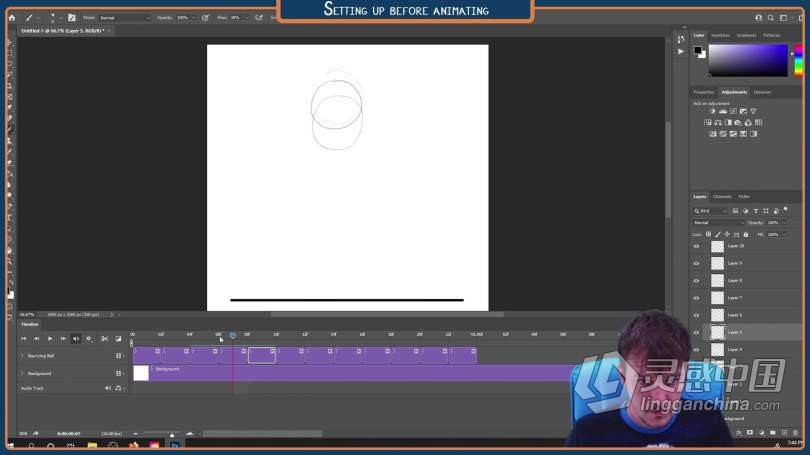Open the Brush tool preset picker

point(32,18)
